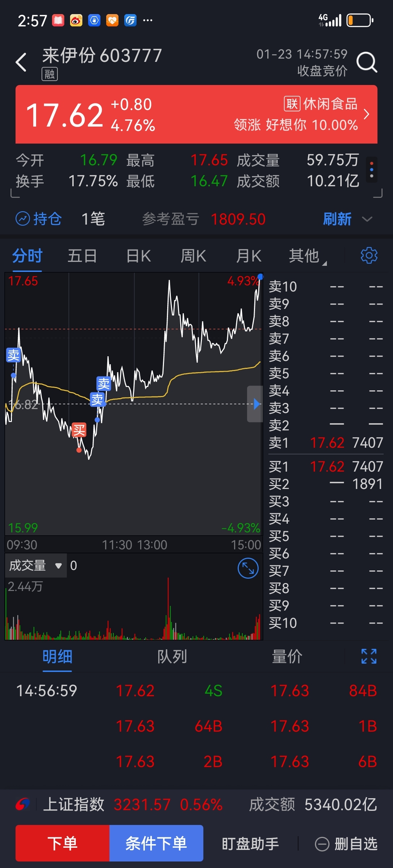Tap 换手 17.75% turnover value
Viewport: 393px width, 868px height.
[x=67, y=181]
